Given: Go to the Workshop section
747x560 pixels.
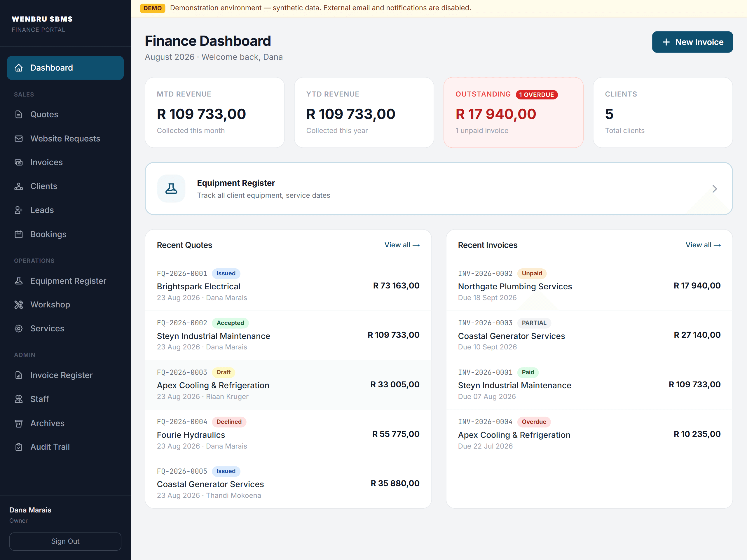Looking at the screenshot, I should (65, 305).
